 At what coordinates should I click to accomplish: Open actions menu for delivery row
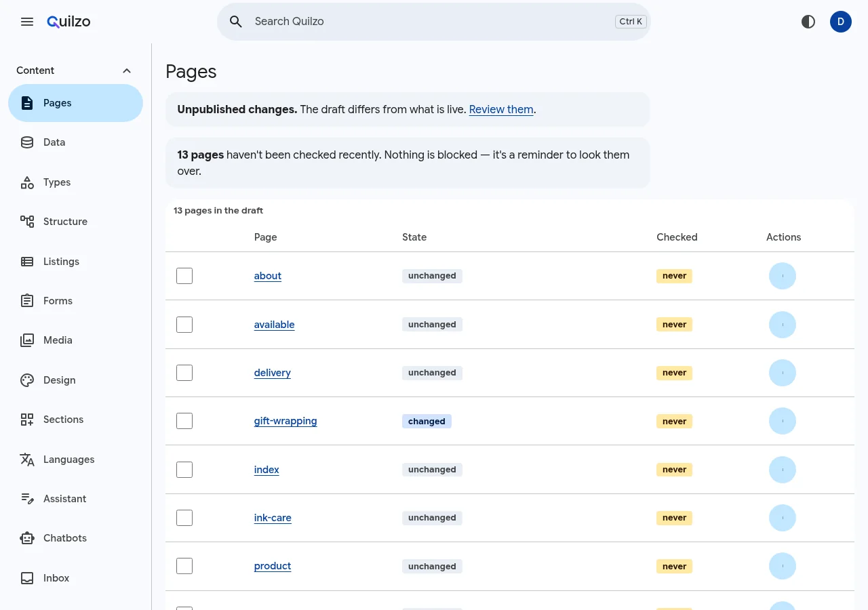click(783, 373)
